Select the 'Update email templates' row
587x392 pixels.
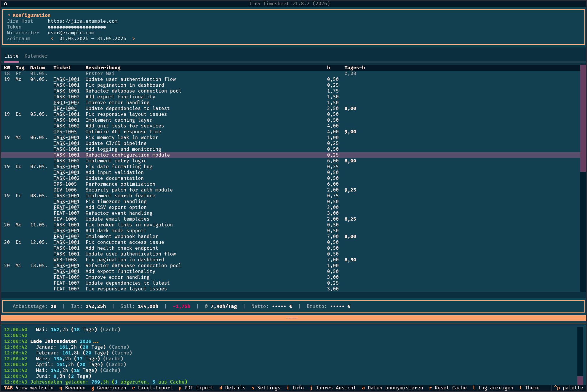[291, 219]
